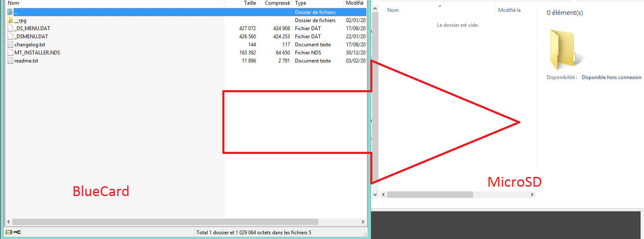The height and width of the screenshot is (239, 644).
Task: Click the MT_INSTALLER.NDS file icon
Action: pyautogui.click(x=10, y=53)
